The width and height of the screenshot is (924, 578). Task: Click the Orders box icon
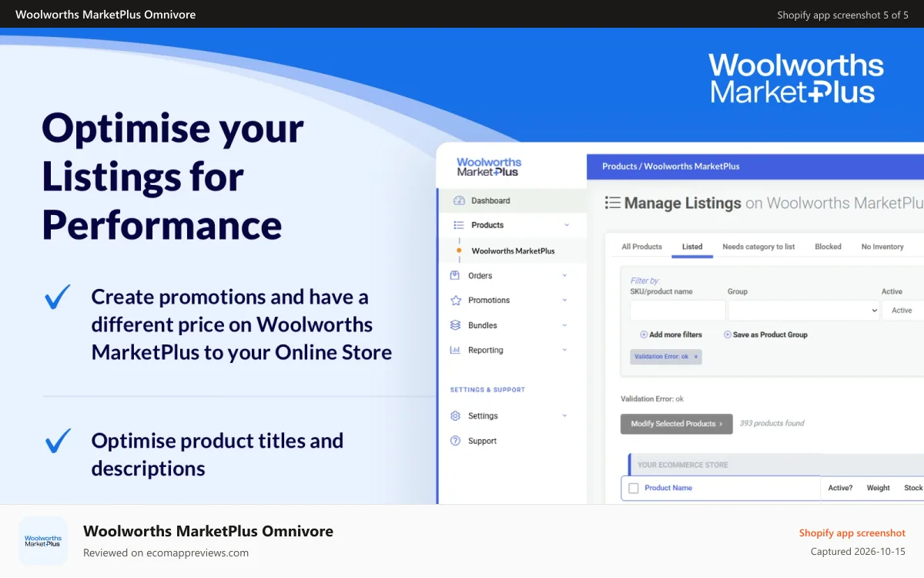click(454, 275)
